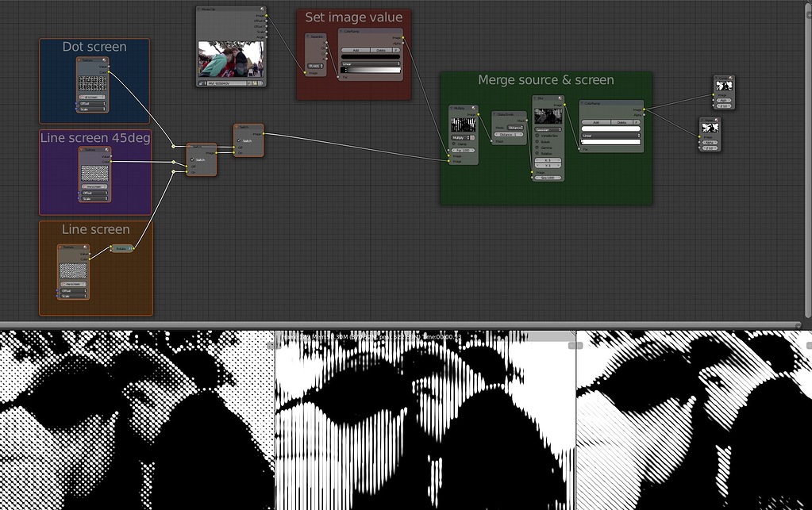Open texture selector in Line screen Texture node

tap(74, 284)
